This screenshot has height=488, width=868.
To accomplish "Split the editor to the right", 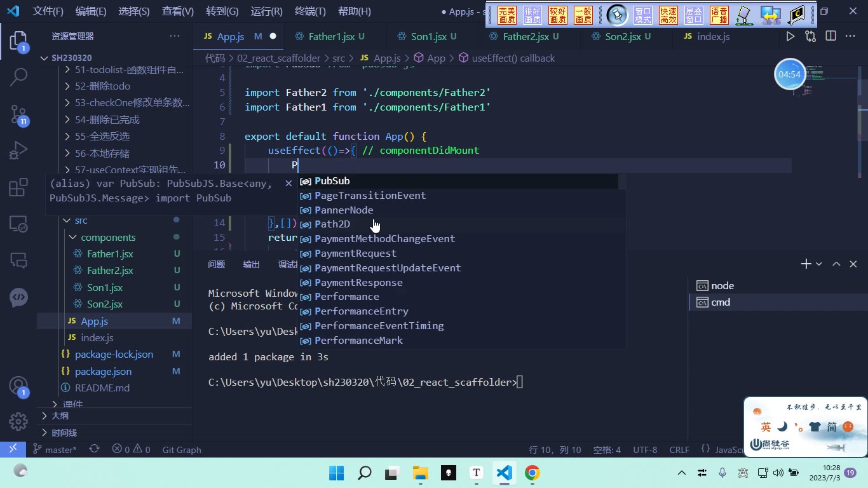I will coord(831,37).
